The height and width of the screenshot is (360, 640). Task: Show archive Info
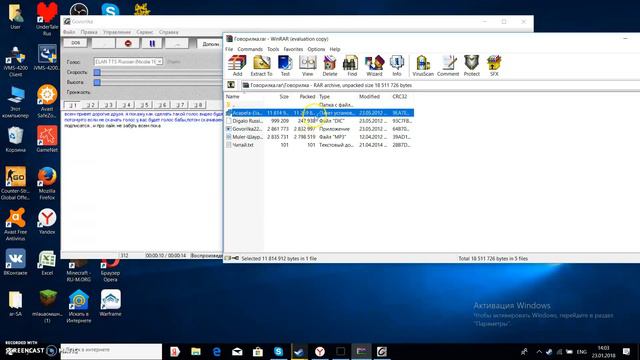coord(397,66)
